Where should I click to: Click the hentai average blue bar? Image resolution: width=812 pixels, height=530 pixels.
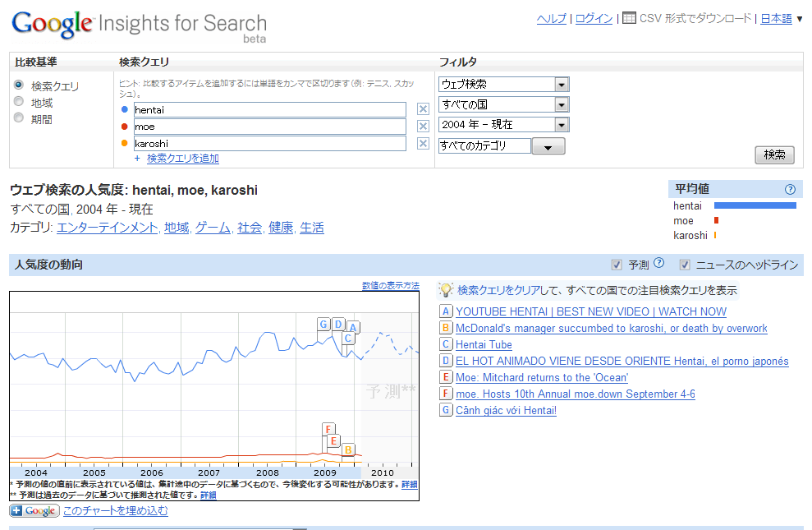tap(755, 205)
